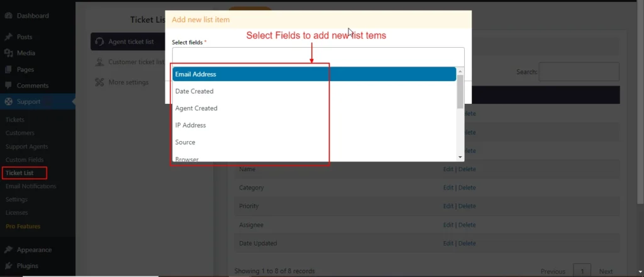Image resolution: width=644 pixels, height=277 pixels.
Task: Click the Media icon in sidebar
Action: (8, 53)
